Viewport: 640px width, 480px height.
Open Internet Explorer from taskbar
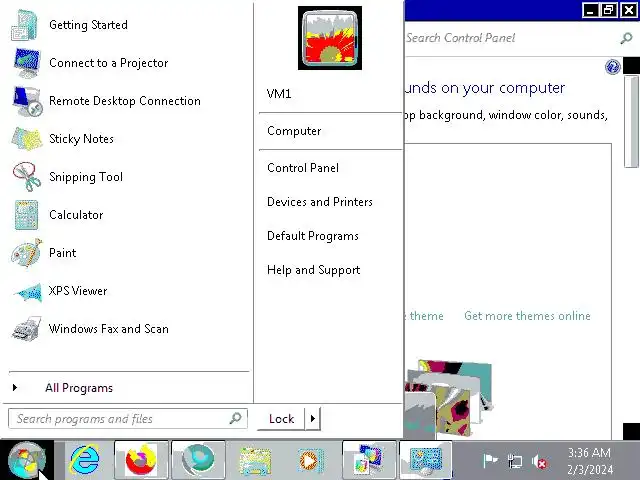84,460
